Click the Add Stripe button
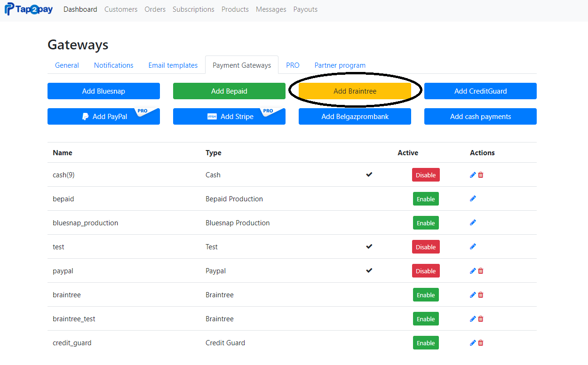This screenshot has width=588, height=365. pyautogui.click(x=229, y=117)
